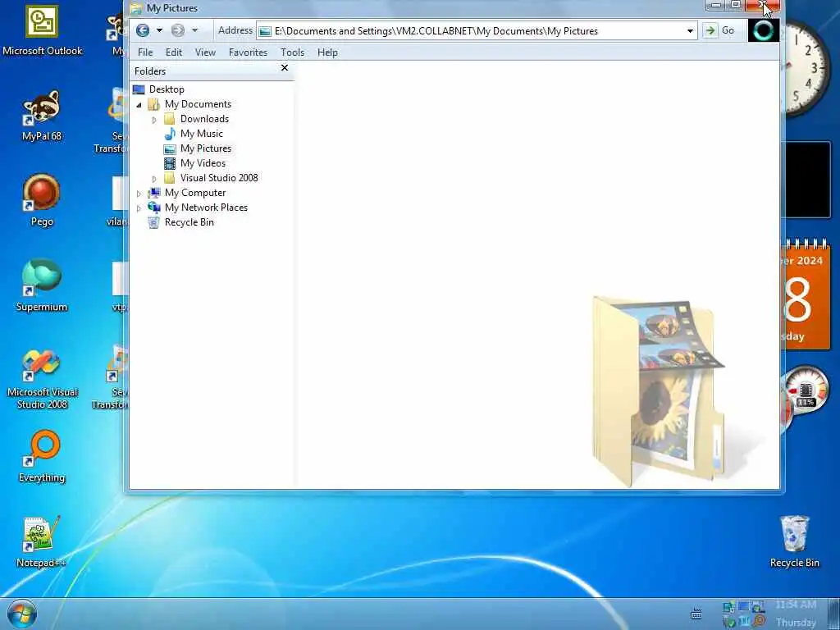
Task: Select the Everything desktop icon
Action: click(42, 456)
